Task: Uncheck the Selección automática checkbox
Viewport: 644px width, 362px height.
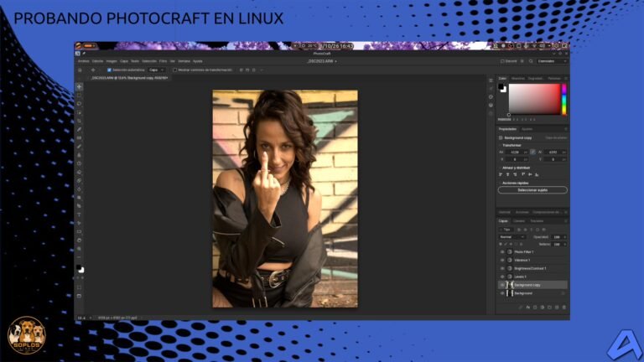Action: [x=109, y=70]
